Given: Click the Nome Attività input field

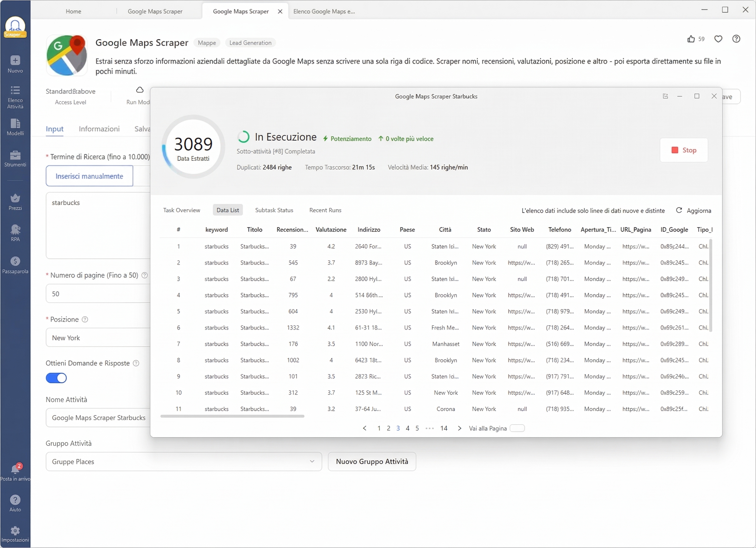Looking at the screenshot, I should tap(98, 418).
